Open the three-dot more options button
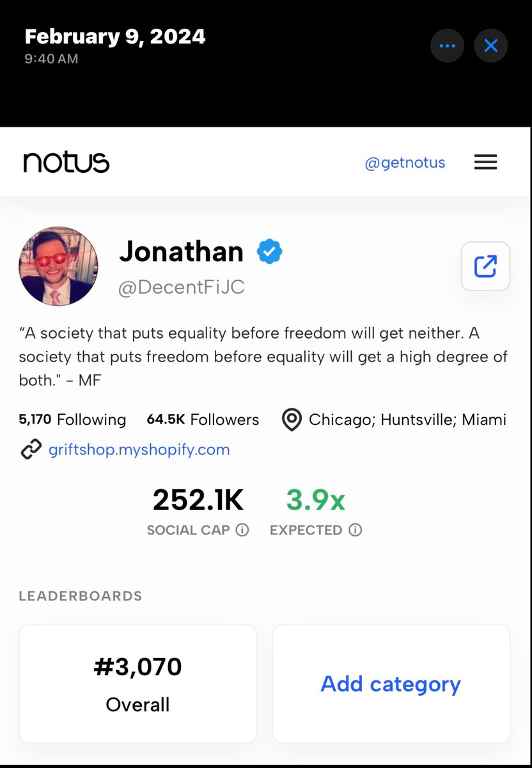The image size is (532, 768). 447,46
